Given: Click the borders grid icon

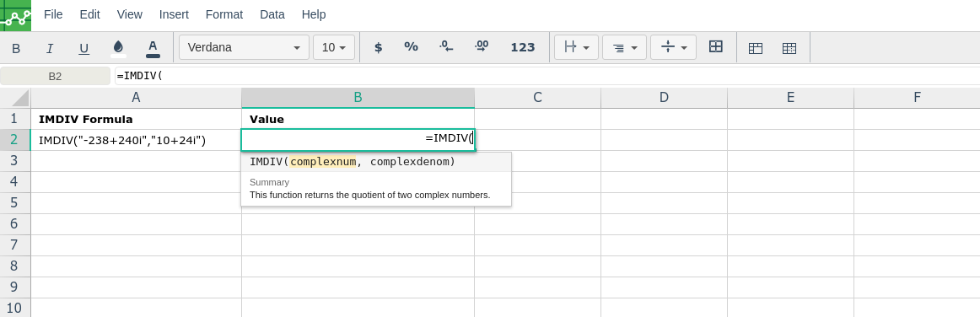Looking at the screenshot, I should point(716,47).
